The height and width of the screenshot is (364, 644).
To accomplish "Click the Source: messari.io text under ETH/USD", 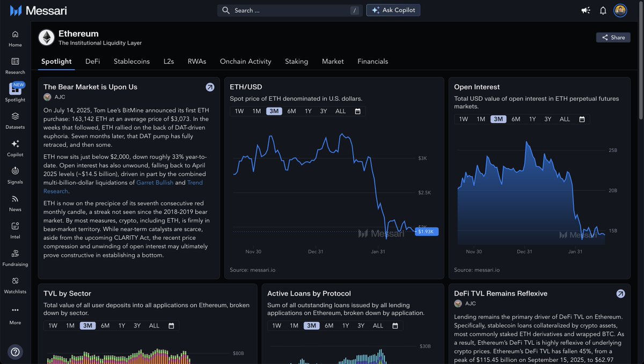I will tap(252, 270).
